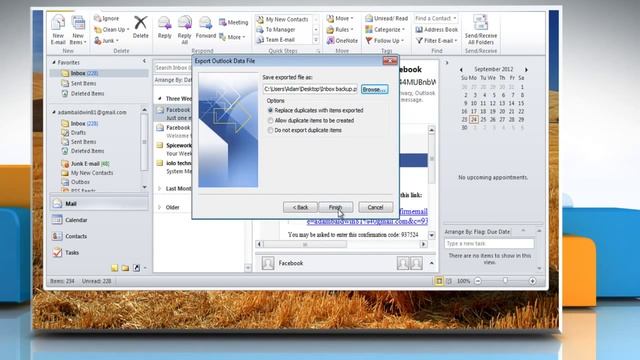Minimize the folder navigation pane
This screenshot has height=360, width=640.
[144, 61]
